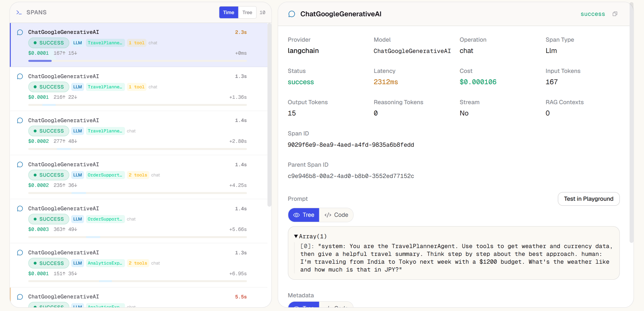The image size is (644, 311).
Task: Click AnalyticsExp… tag on +6.95s span
Action: (x=105, y=263)
